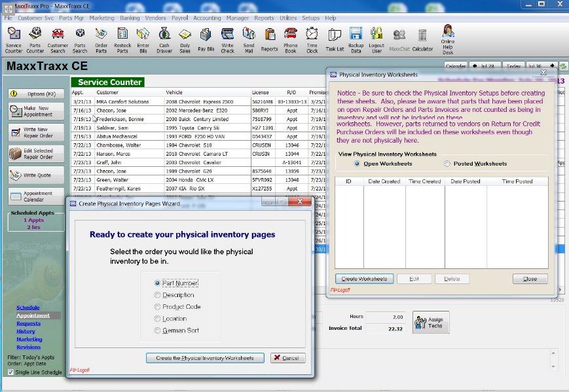
Task: Open the Phone Book
Action: 290,40
